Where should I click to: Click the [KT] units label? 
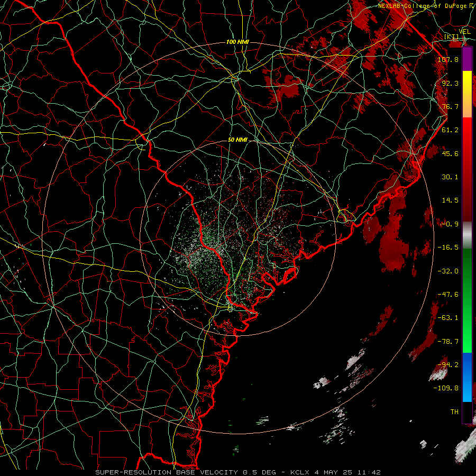[x=452, y=37]
